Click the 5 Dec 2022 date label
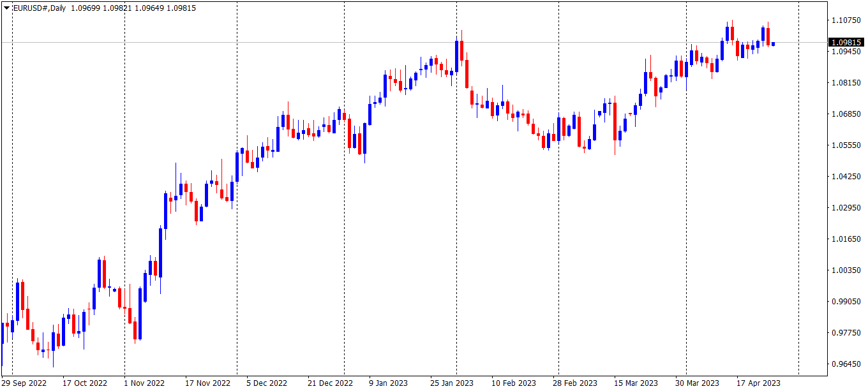The height and width of the screenshot is (391, 868). (x=267, y=383)
